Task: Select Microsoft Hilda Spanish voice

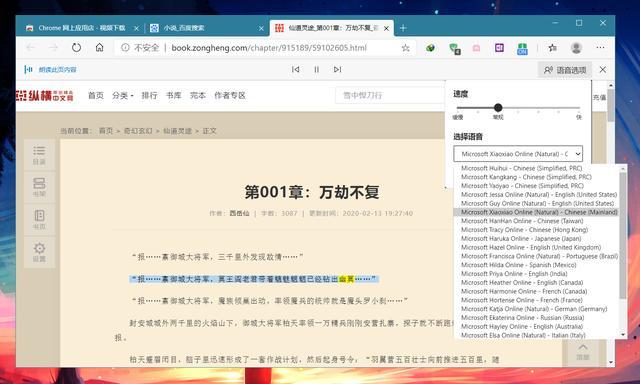Action: click(518, 265)
